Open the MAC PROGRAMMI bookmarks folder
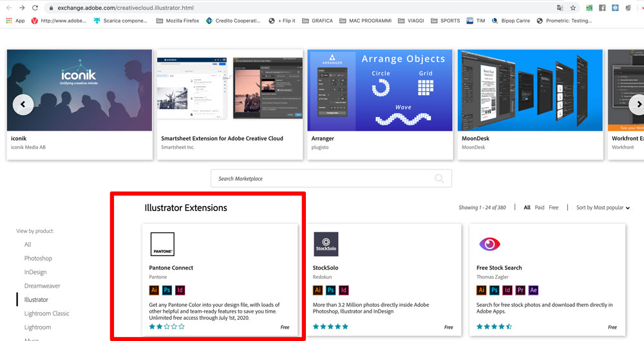 pyautogui.click(x=366, y=21)
